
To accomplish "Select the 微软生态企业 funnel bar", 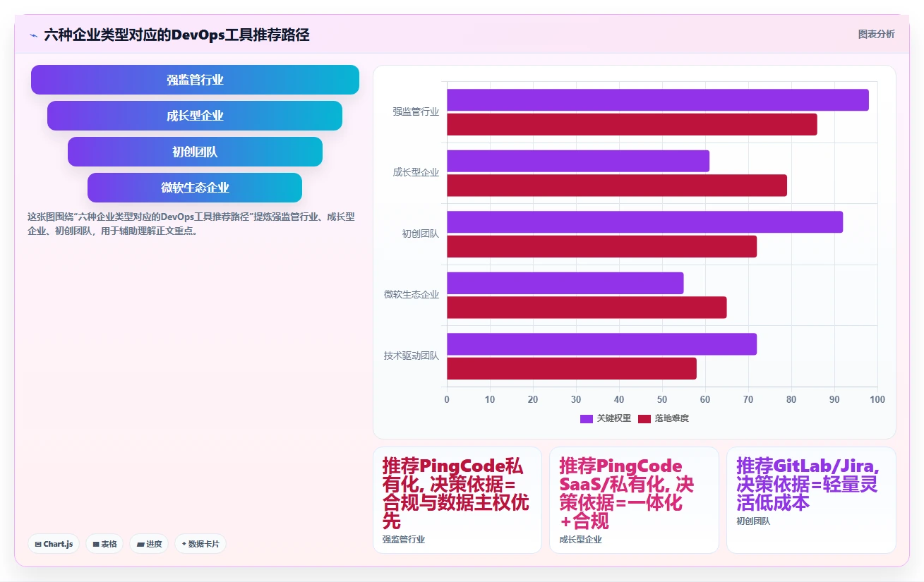I will [x=195, y=188].
